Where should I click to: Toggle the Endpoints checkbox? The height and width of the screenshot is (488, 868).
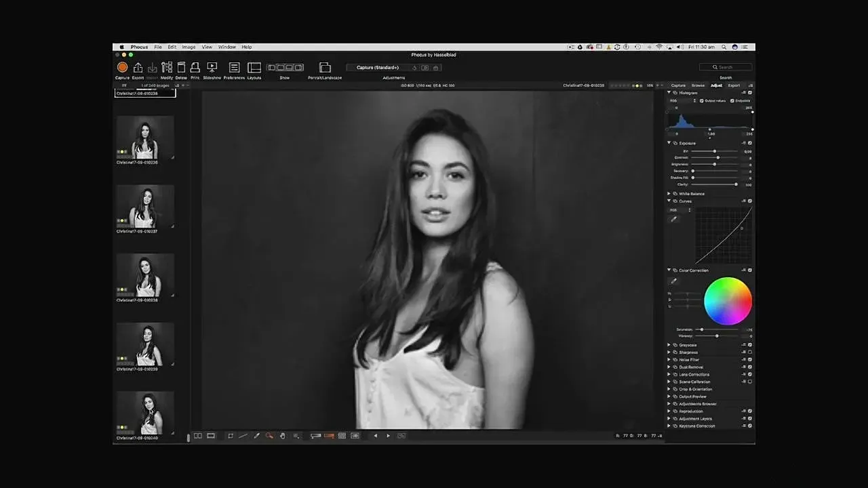pyautogui.click(x=733, y=100)
